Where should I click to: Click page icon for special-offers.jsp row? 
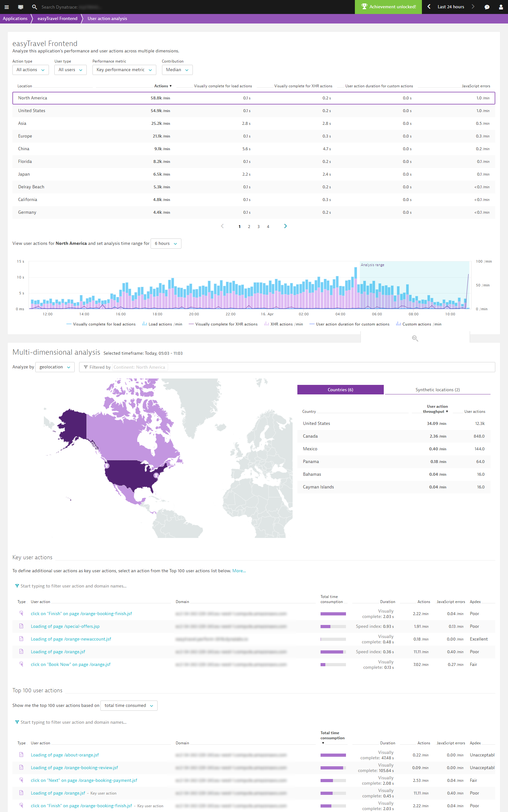coord(21,626)
